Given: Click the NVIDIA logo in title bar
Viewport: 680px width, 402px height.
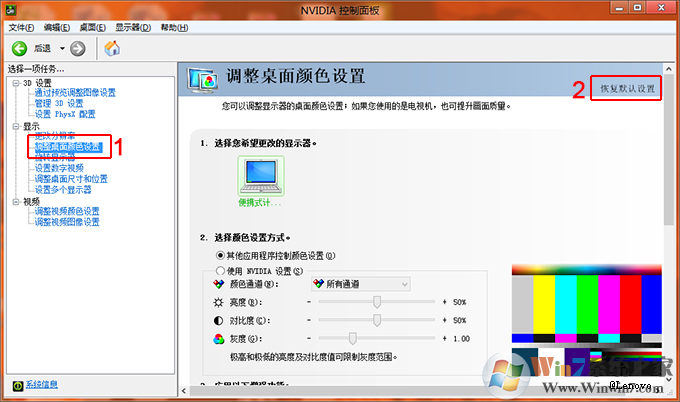Looking at the screenshot, I should 11,10.
